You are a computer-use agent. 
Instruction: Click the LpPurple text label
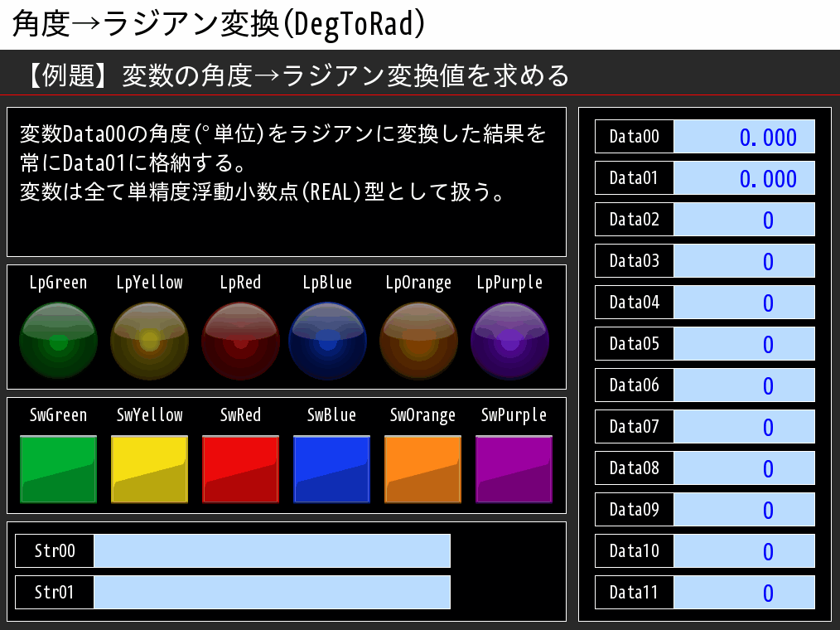pyautogui.click(x=509, y=283)
